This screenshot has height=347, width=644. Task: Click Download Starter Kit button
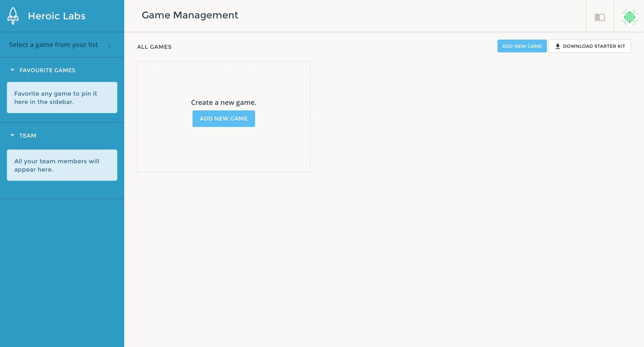pos(589,46)
